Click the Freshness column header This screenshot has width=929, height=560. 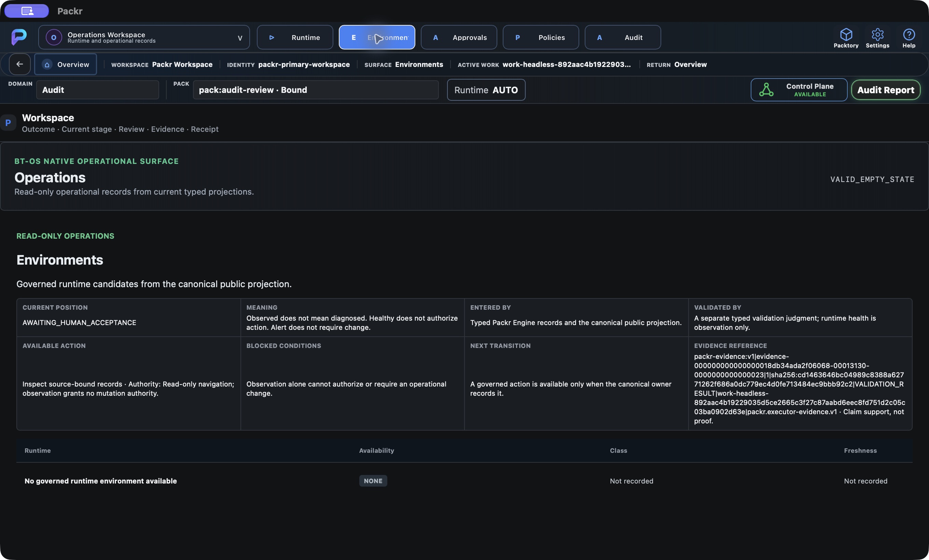tap(860, 450)
